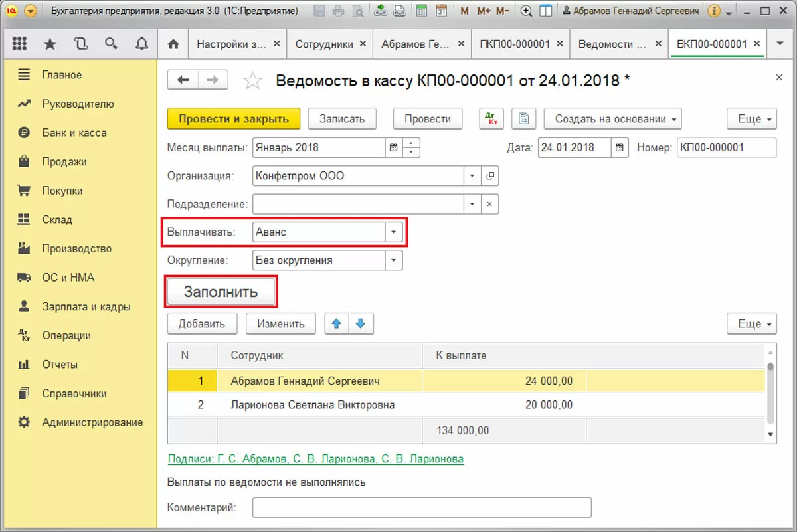Click the get link icon with green arrow

click(x=381, y=11)
